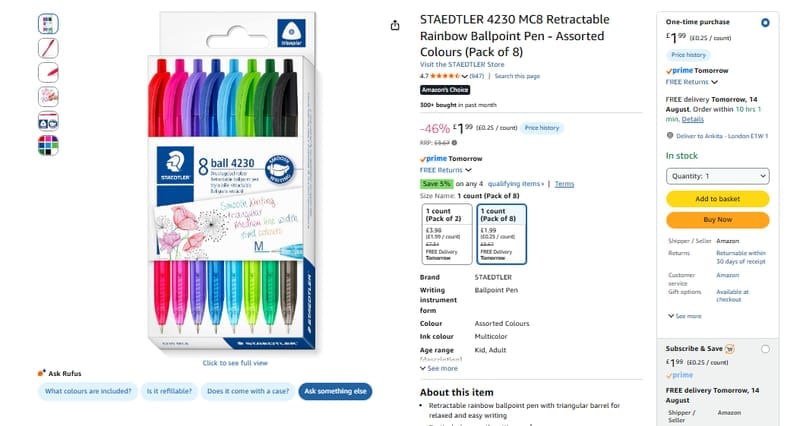View the single red pen thumbnail
This screenshot has width=800, height=426.
(48, 48)
